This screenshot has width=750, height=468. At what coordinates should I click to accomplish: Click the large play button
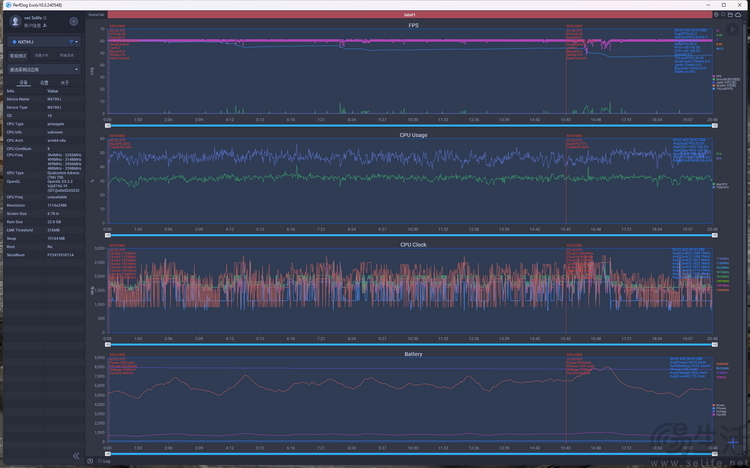coord(732,29)
